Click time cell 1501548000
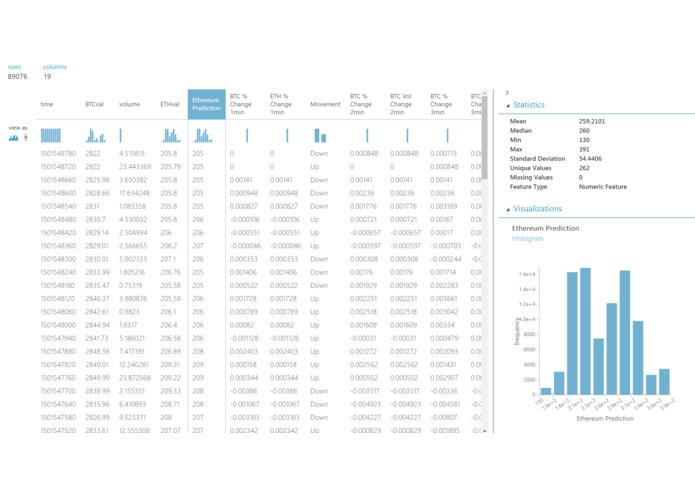 pos(58,325)
